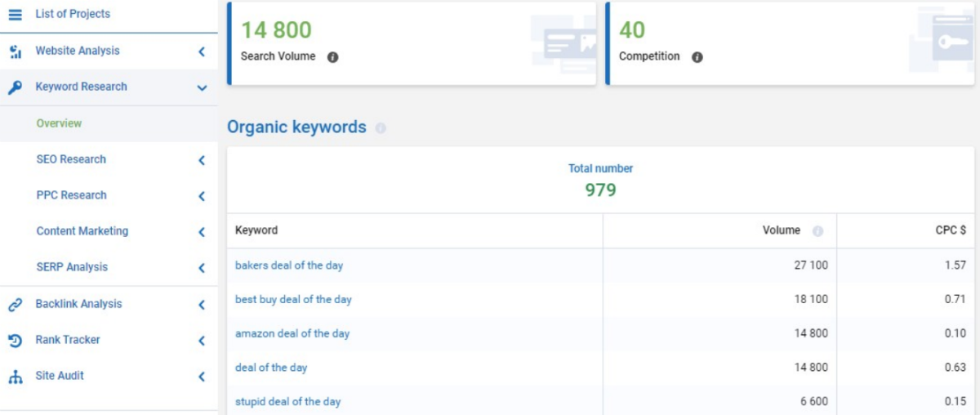Expand the SEO Research submenu chevron

click(x=202, y=160)
